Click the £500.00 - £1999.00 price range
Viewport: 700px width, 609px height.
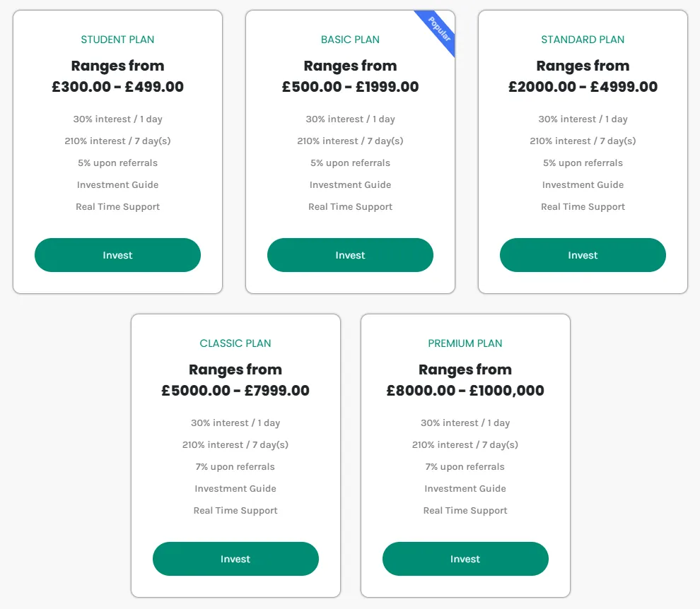pyautogui.click(x=350, y=87)
